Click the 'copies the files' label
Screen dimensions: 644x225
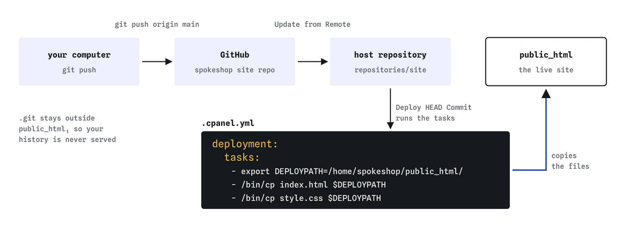pos(570,161)
